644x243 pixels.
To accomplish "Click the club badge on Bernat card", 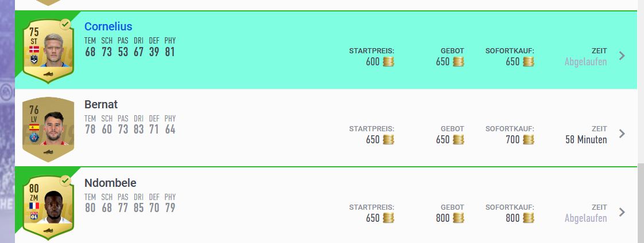I will [x=34, y=138].
